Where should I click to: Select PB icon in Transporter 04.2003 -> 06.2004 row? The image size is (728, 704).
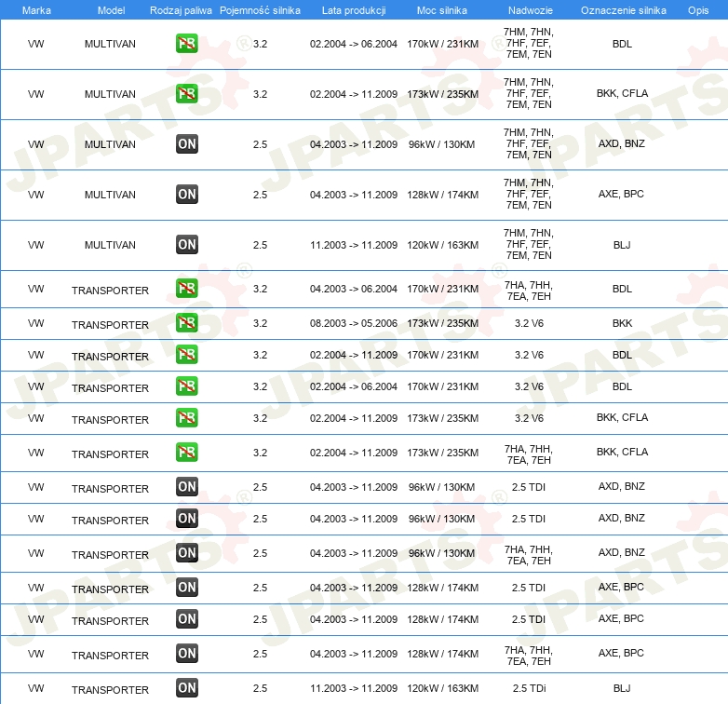186,289
